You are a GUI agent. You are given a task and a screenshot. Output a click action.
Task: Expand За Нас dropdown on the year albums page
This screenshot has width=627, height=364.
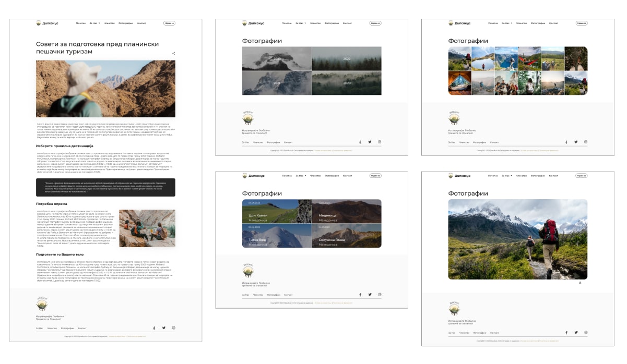tap(301, 23)
